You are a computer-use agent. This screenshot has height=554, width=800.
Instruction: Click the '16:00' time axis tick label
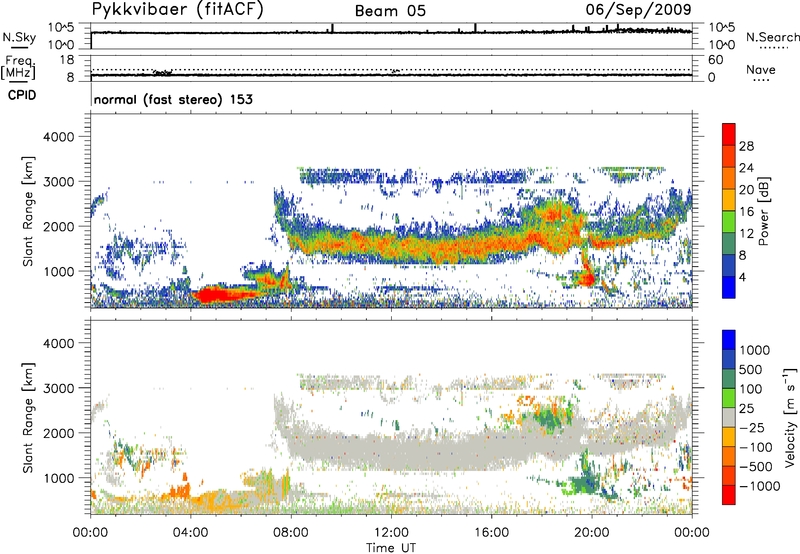491,533
